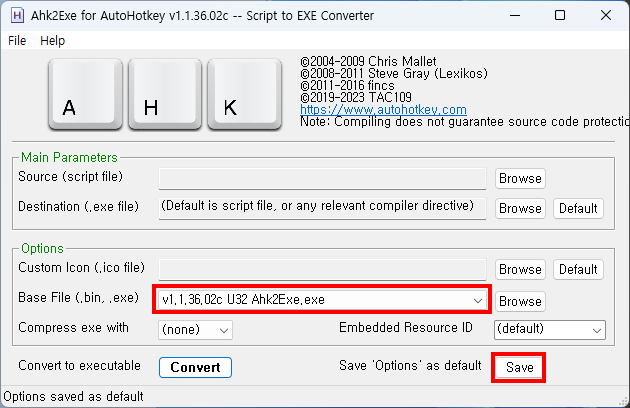
Task: Click the '©2019-2023 TAC109' credit text
Action: (x=356, y=97)
